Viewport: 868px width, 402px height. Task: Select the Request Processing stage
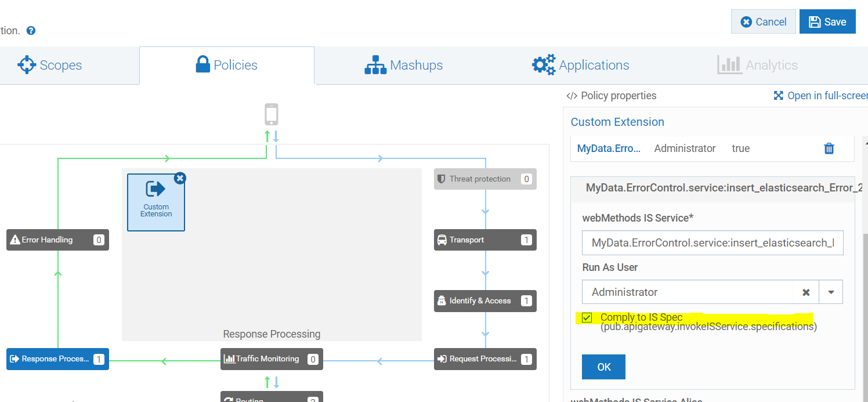click(485, 359)
